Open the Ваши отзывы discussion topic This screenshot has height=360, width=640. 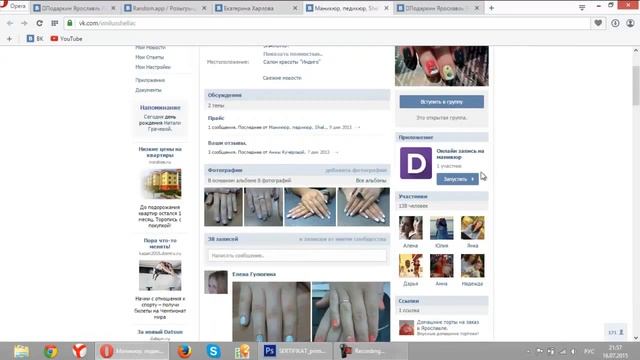(x=227, y=143)
